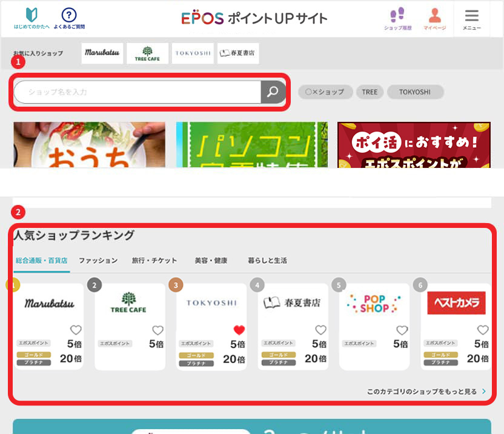Open My Page person icon
Image resolution: width=504 pixels, height=434 pixels.
[434, 15]
